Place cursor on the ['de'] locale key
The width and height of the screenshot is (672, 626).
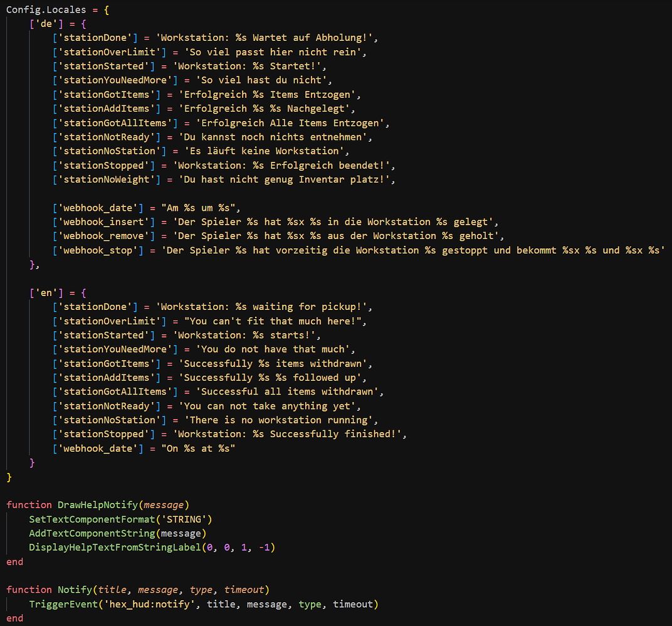point(44,24)
